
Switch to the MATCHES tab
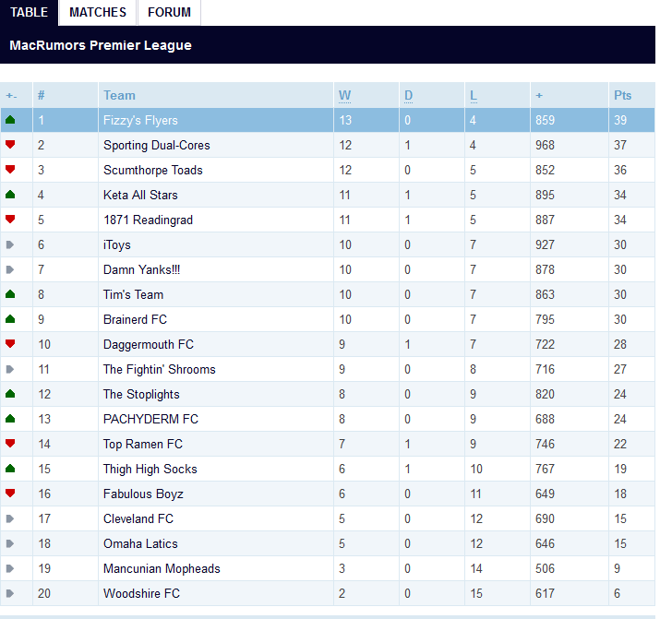click(x=98, y=13)
